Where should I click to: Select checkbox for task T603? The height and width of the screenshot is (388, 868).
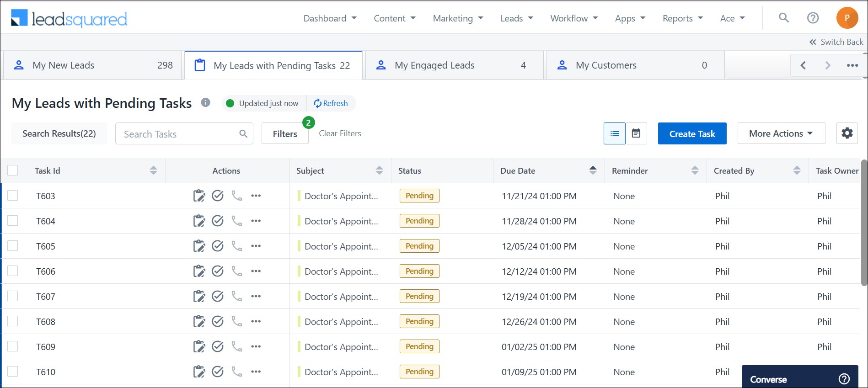13,196
